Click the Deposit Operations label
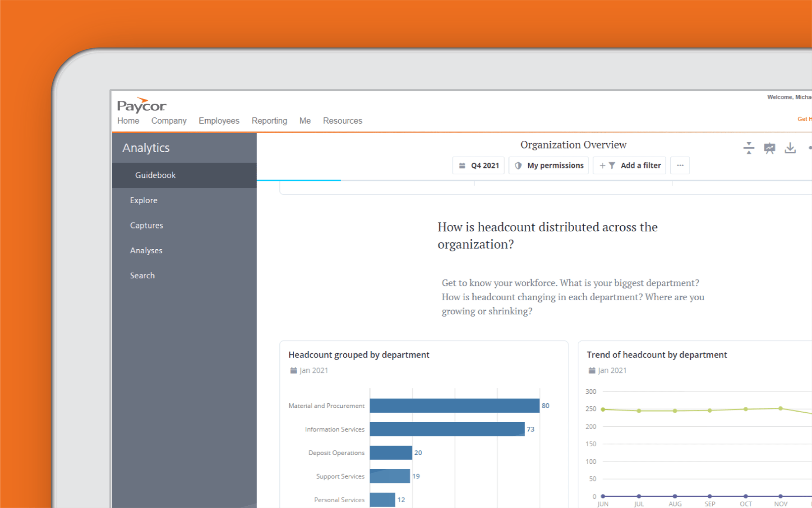The height and width of the screenshot is (508, 812). coord(336,452)
